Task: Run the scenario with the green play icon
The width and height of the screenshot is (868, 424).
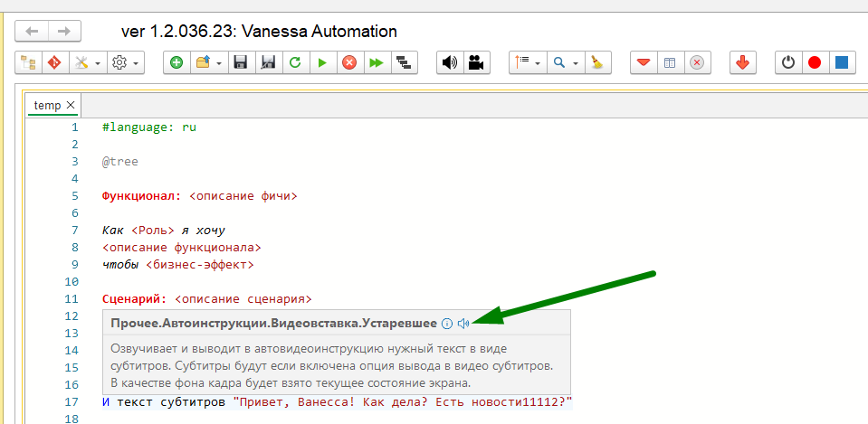Action: coord(322,62)
